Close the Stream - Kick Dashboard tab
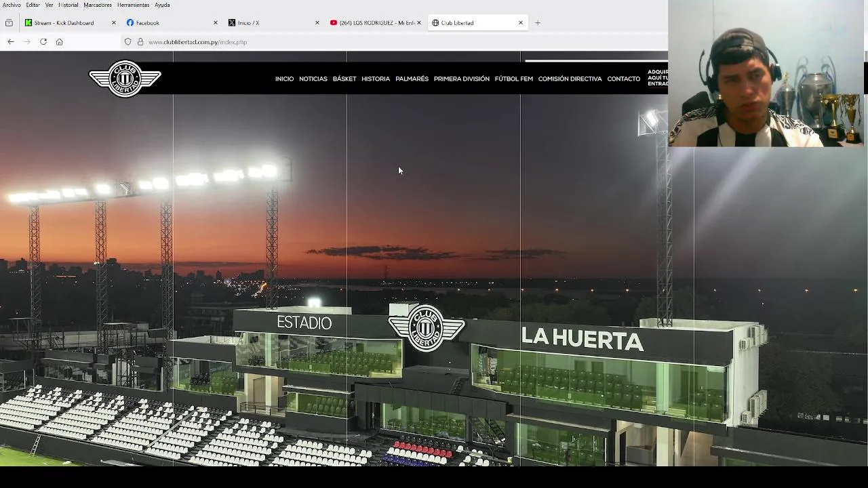 pos(114,23)
